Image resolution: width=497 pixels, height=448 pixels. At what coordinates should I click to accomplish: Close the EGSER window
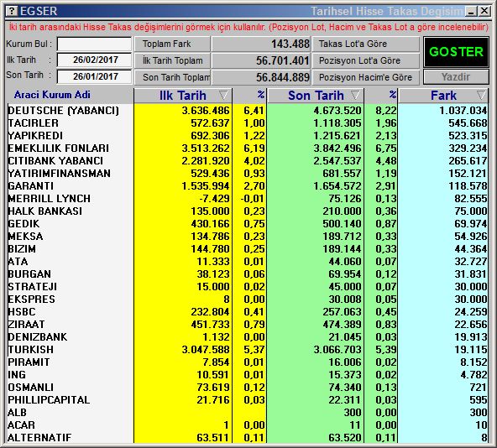tap(484, 12)
